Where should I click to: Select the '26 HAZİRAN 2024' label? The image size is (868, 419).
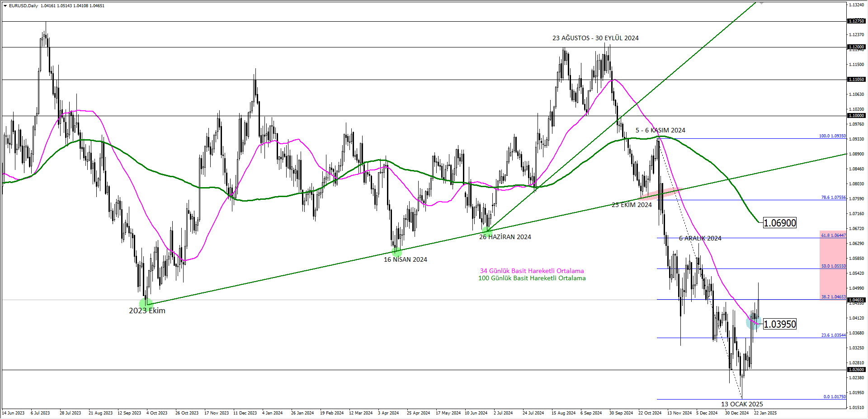coord(505,237)
